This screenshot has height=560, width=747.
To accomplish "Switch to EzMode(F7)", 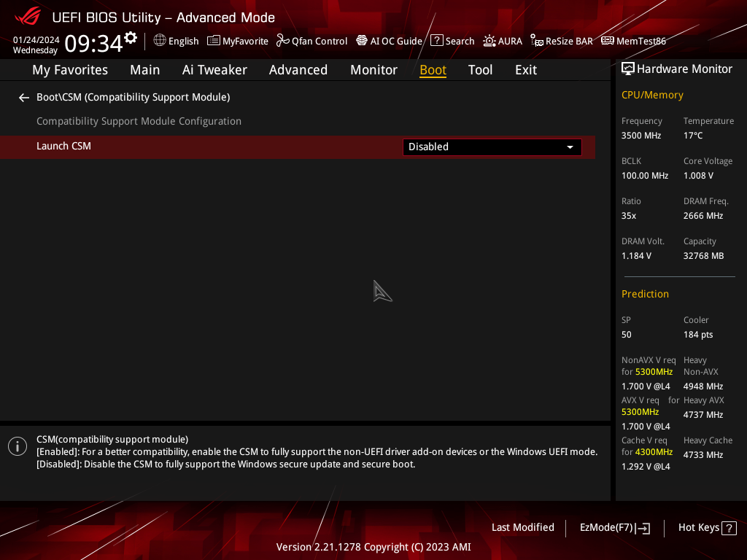I will tap(614, 528).
